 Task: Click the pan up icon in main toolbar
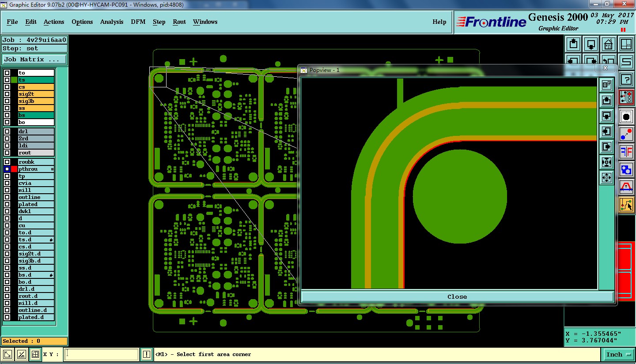coord(573,44)
